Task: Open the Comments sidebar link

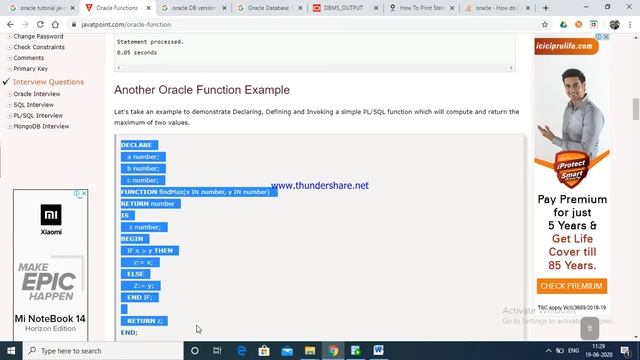Action: pyautogui.click(x=29, y=58)
